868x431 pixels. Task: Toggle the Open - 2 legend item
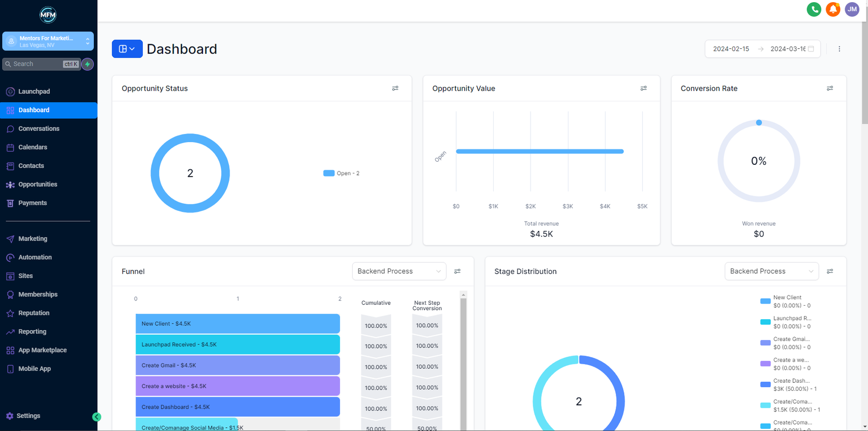[x=341, y=173]
